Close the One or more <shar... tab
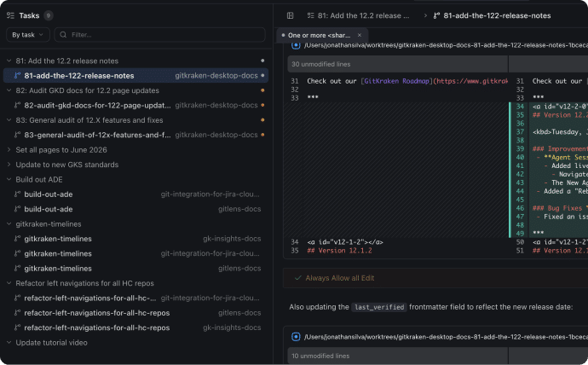 point(360,35)
